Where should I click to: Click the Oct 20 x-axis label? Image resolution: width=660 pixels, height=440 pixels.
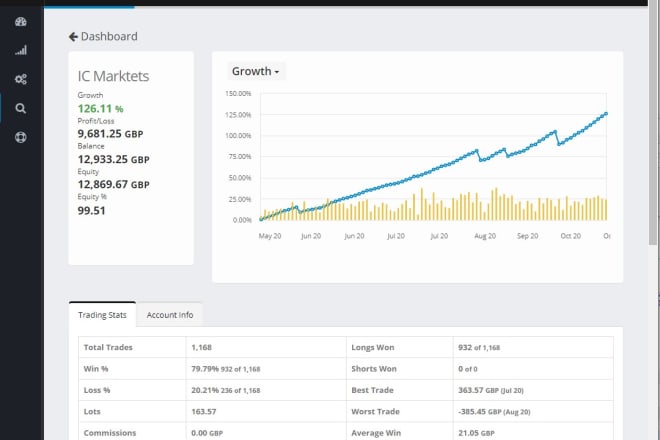(x=570, y=236)
